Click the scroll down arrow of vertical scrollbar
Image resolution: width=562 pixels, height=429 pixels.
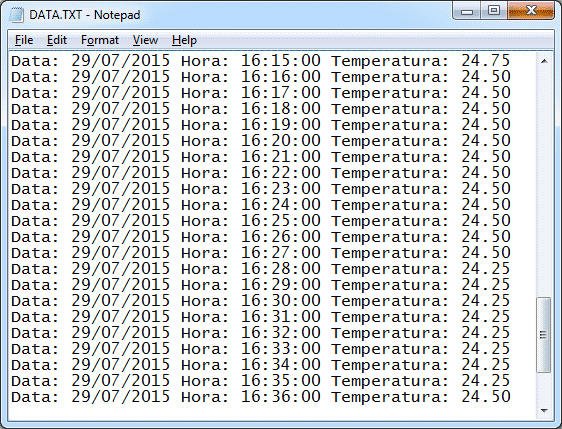pos(544,410)
